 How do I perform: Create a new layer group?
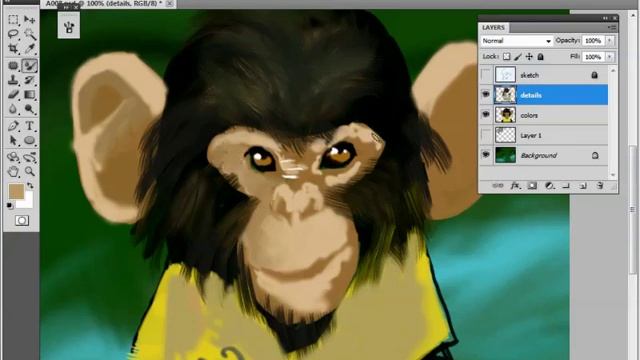[566, 186]
